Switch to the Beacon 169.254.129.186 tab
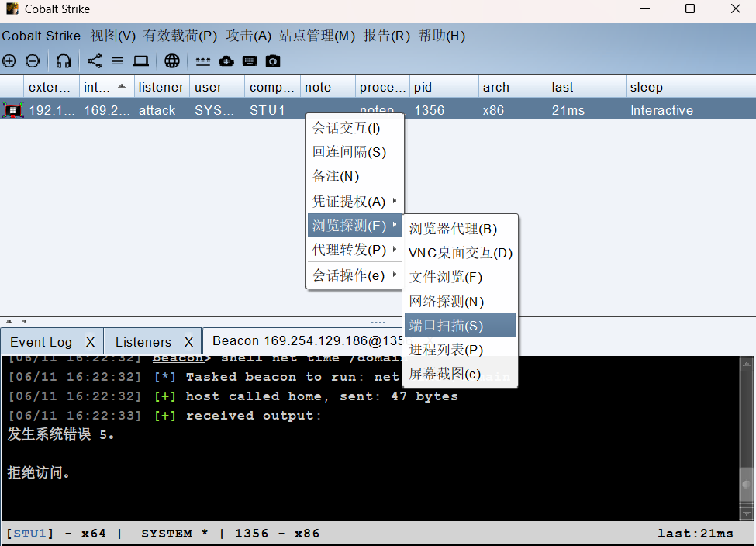756x546 pixels. pyautogui.click(x=307, y=340)
